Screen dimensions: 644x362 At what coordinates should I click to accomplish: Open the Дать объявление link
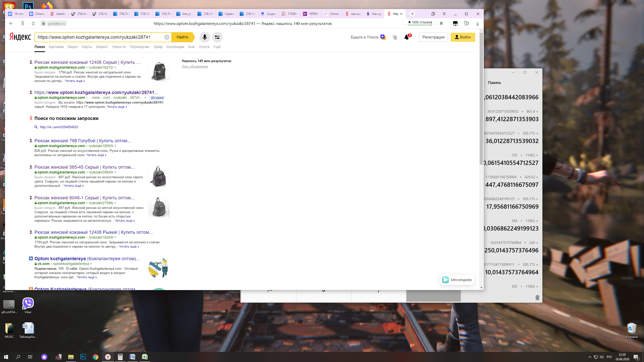pyautogui.click(x=195, y=67)
